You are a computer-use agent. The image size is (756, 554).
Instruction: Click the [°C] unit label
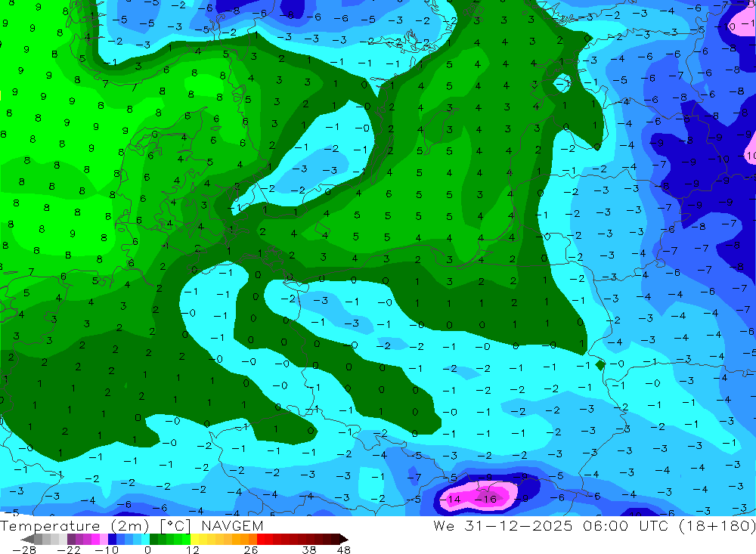pyautogui.click(x=175, y=526)
